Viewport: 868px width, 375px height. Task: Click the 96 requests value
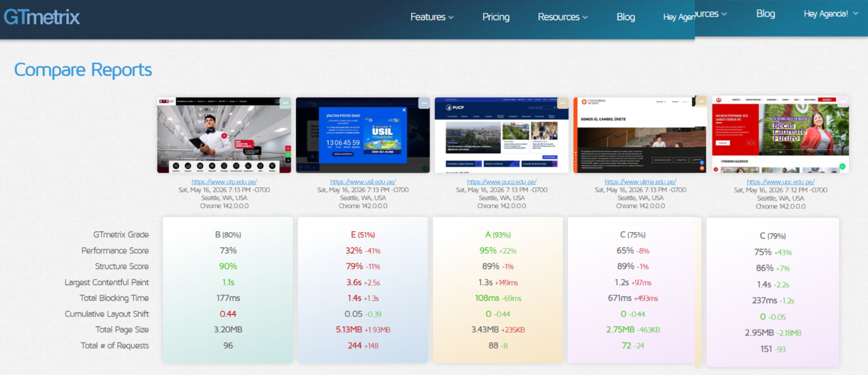pyautogui.click(x=228, y=346)
